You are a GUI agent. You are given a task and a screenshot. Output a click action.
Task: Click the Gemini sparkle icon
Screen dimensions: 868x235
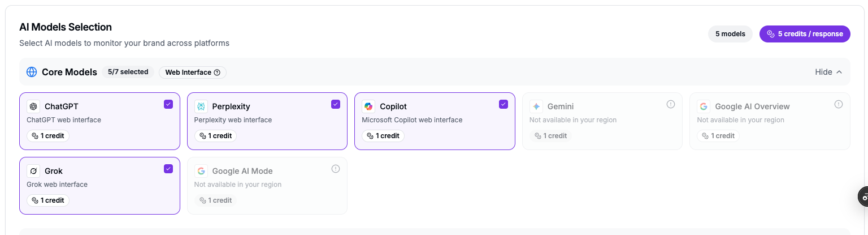click(536, 106)
